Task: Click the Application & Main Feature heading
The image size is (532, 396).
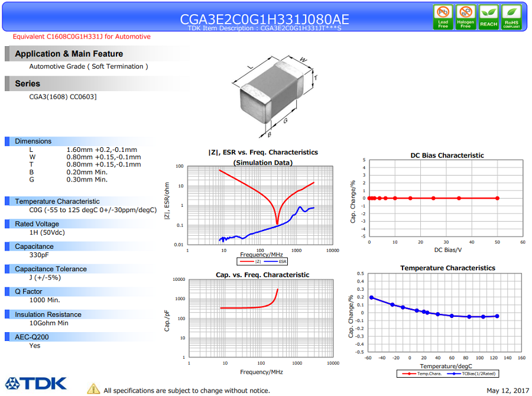Action: click(69, 54)
